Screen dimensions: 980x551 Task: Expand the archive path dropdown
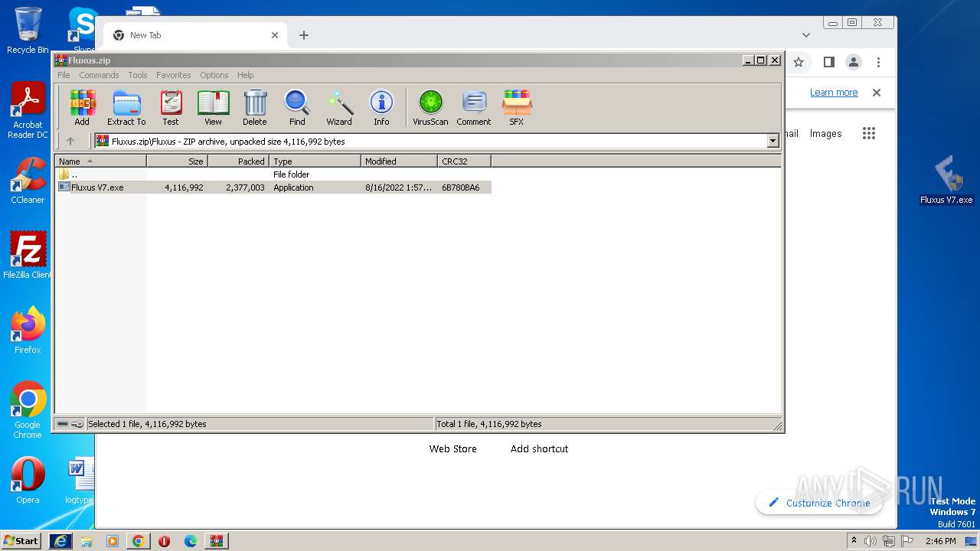tap(773, 141)
